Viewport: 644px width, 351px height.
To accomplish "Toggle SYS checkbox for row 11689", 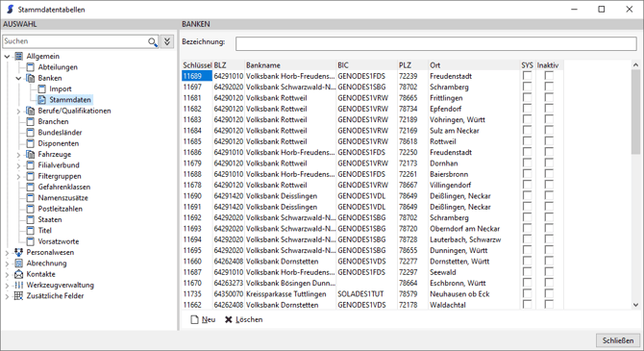I will [527, 76].
